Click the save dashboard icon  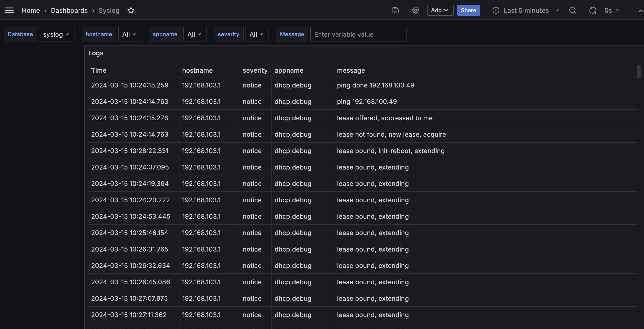395,10
